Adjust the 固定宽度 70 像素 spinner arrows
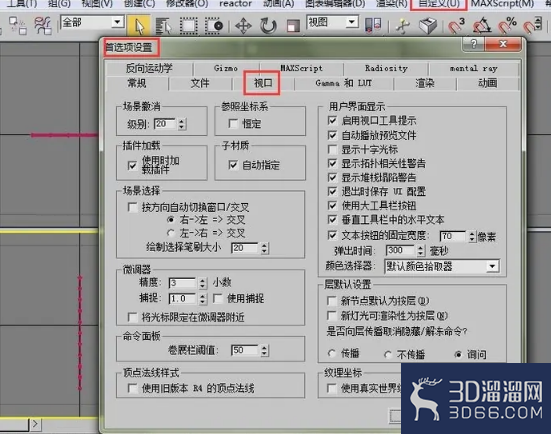The width and height of the screenshot is (551, 434). tap(472, 236)
